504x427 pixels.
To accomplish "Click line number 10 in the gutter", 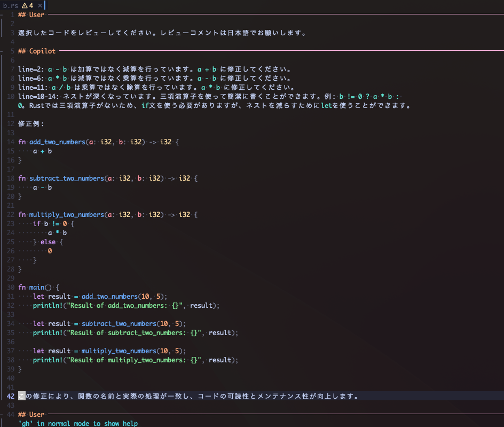I will tap(10, 96).
